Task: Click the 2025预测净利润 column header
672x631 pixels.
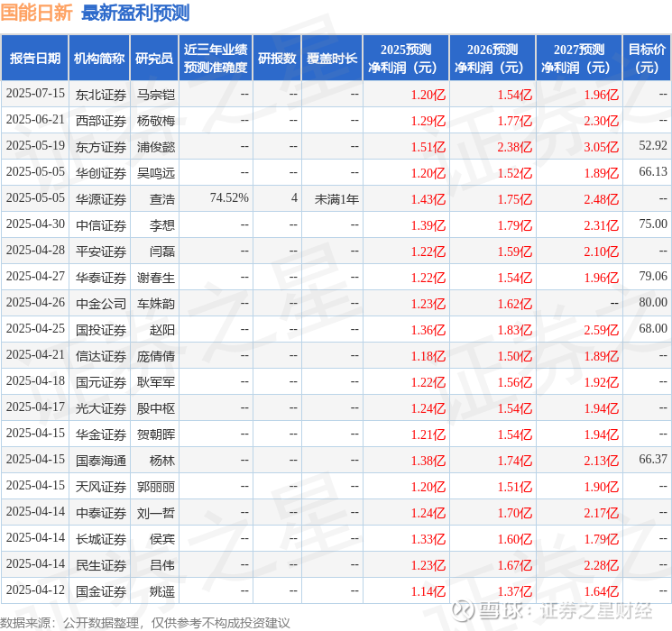Action: coord(406,59)
